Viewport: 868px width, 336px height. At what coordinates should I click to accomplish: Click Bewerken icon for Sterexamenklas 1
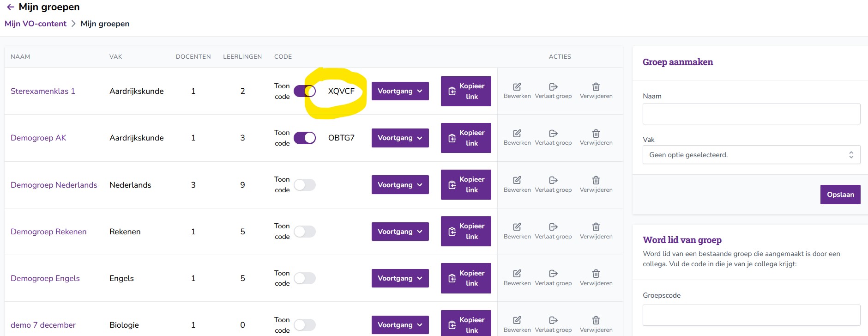[517, 87]
